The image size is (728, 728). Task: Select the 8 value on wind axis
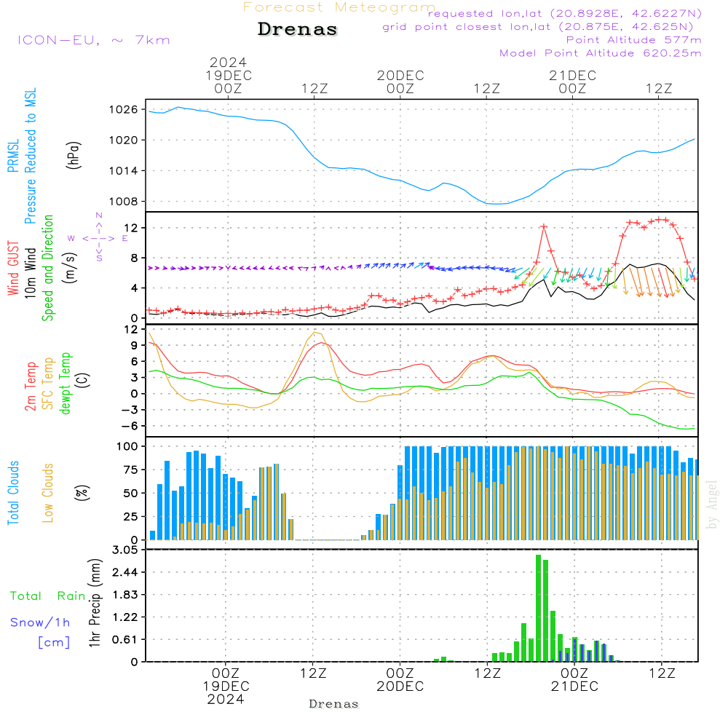tap(134, 258)
